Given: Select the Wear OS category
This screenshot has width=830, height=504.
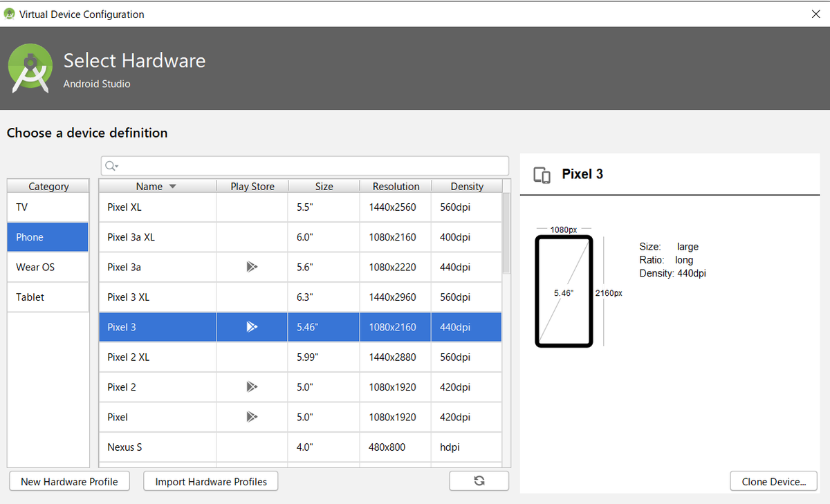Looking at the screenshot, I should 48,267.
